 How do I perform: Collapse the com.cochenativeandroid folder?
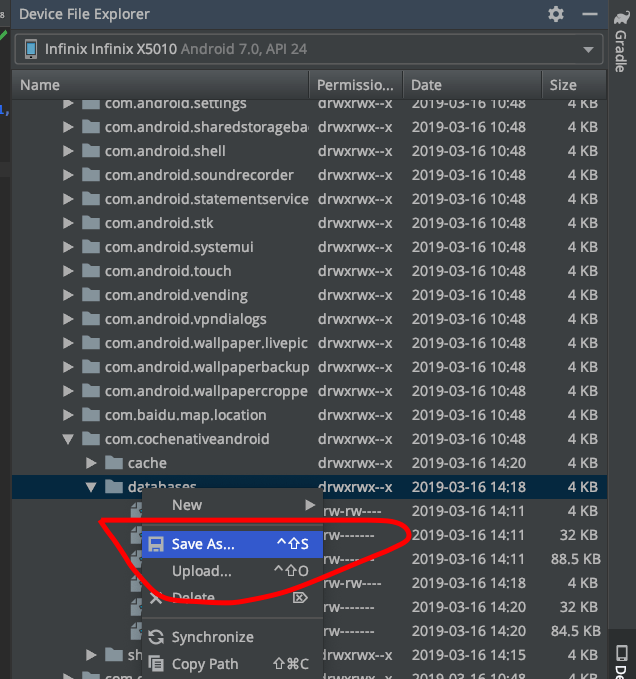pos(68,439)
